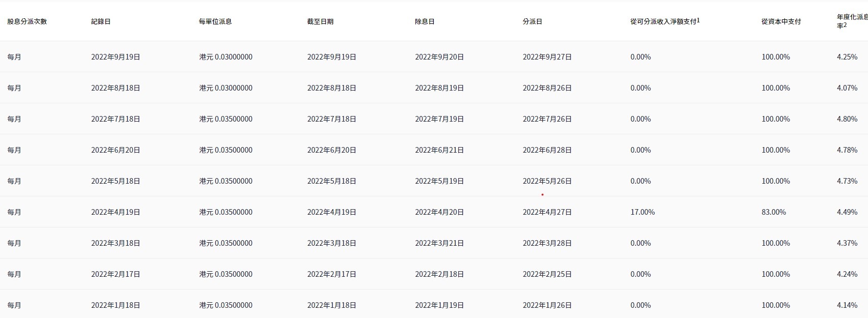Select ex-dividend date 2022年3月21日 cell
Viewport: 868px width, 318px height.
(439, 243)
